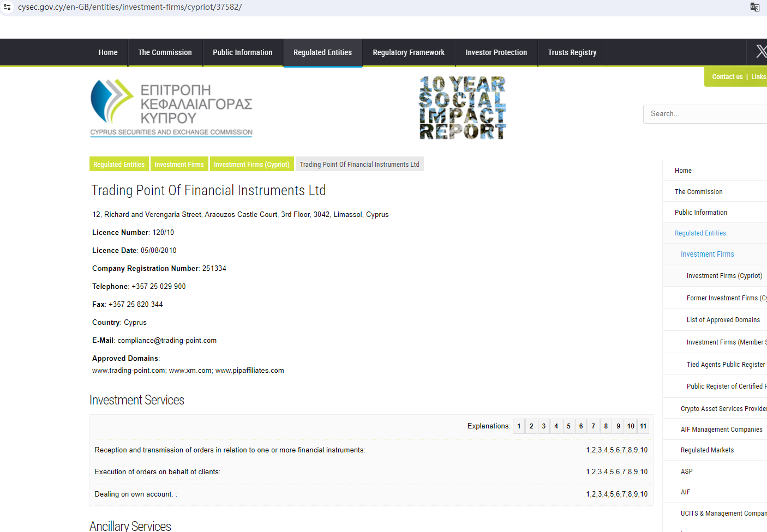
Task: Show explanation number 3
Action: [544, 426]
